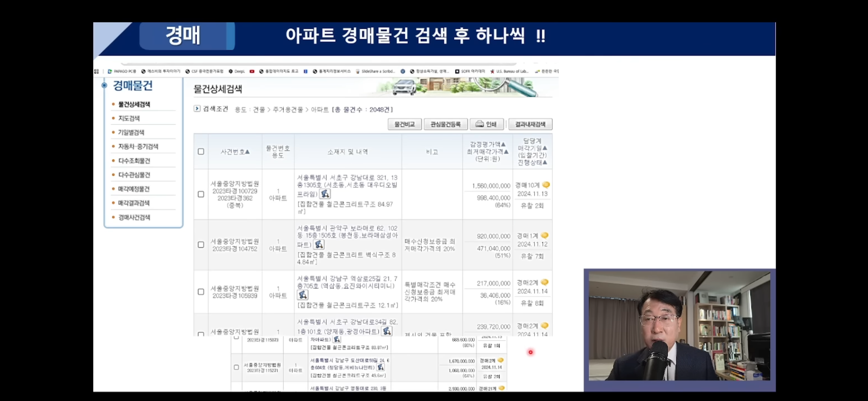Open case link 2023타경105939
This screenshot has width=868, height=401.
[x=235, y=295]
